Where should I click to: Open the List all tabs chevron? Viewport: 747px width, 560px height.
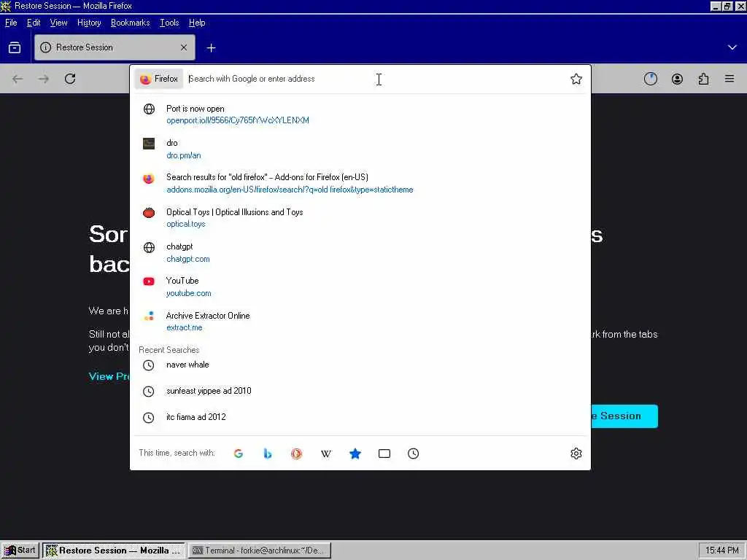(x=732, y=47)
